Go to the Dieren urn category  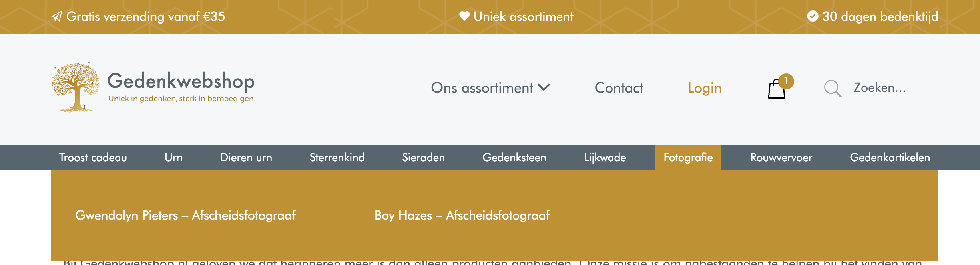point(246,157)
